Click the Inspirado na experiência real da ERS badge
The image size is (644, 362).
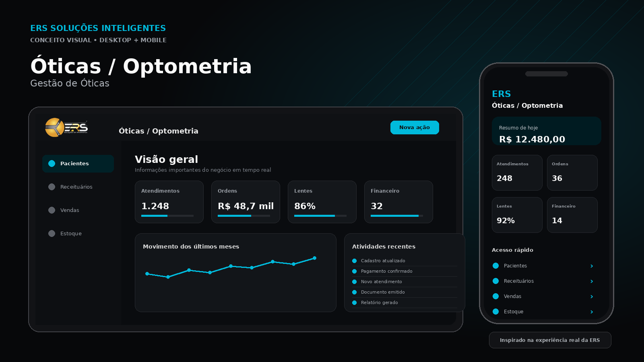pos(550,340)
